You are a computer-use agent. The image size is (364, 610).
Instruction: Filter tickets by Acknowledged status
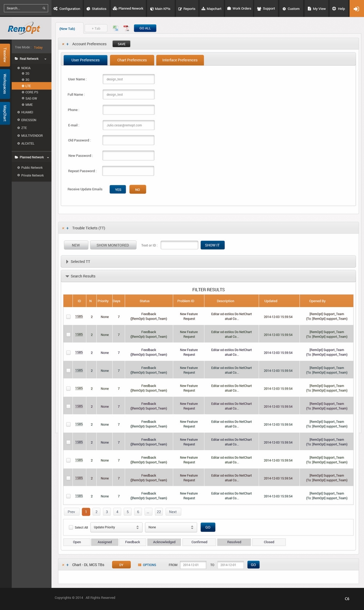164,542
